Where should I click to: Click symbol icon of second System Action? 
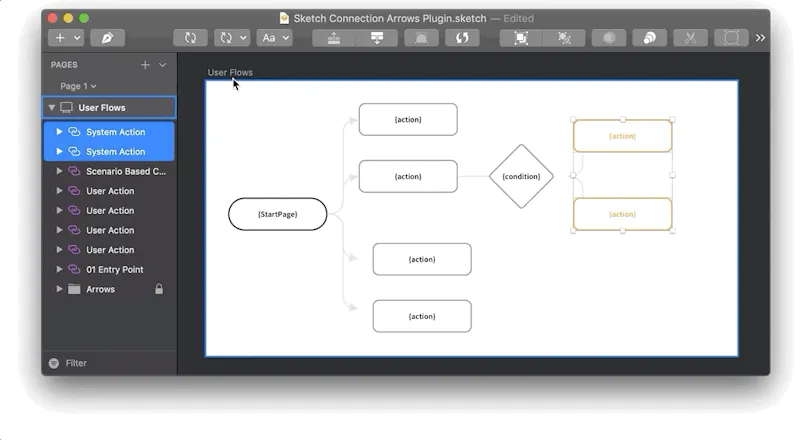point(74,152)
